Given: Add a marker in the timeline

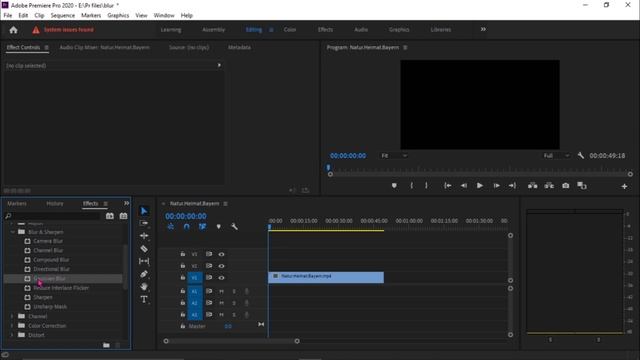Looking at the screenshot, I should pyautogui.click(x=219, y=227).
